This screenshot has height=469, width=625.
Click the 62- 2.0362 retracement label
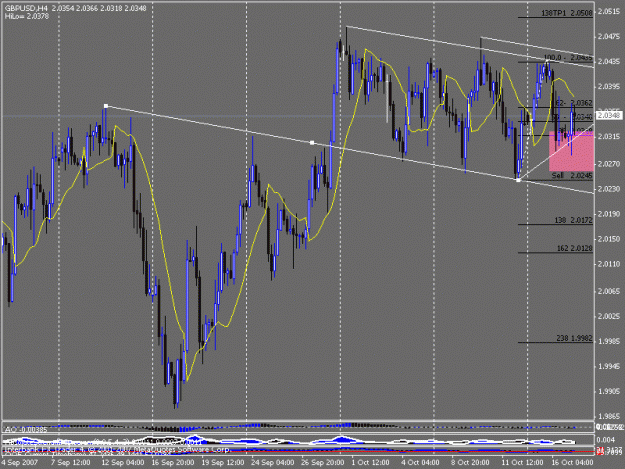pyautogui.click(x=574, y=103)
